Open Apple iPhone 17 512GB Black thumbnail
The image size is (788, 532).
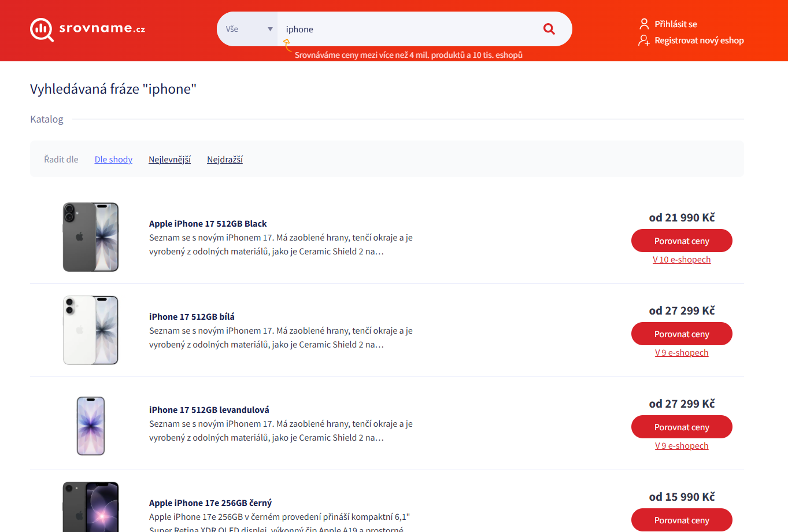coord(91,237)
